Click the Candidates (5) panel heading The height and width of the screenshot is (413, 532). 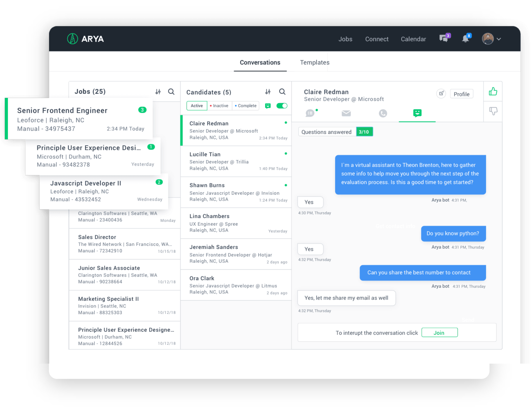tap(209, 92)
